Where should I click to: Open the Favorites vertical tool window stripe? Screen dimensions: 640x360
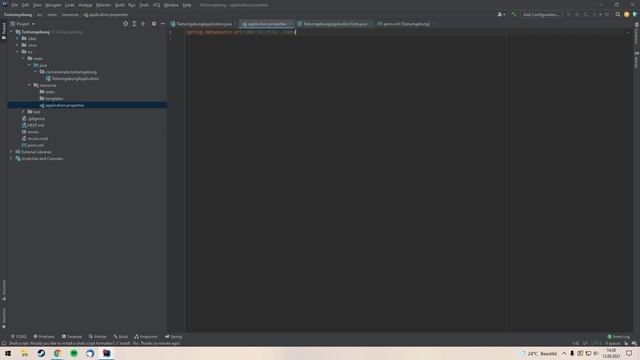coord(4,318)
